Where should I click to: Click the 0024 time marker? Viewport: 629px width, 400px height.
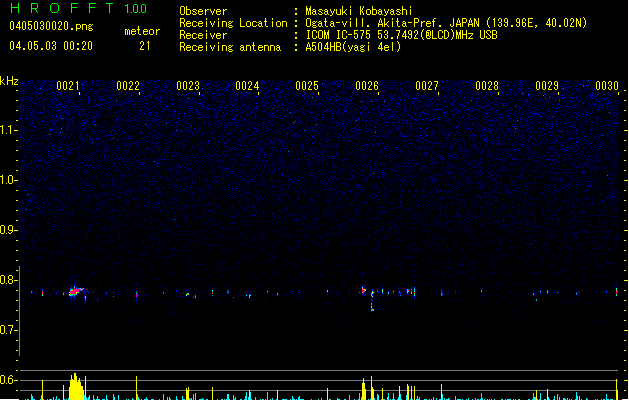pos(247,86)
